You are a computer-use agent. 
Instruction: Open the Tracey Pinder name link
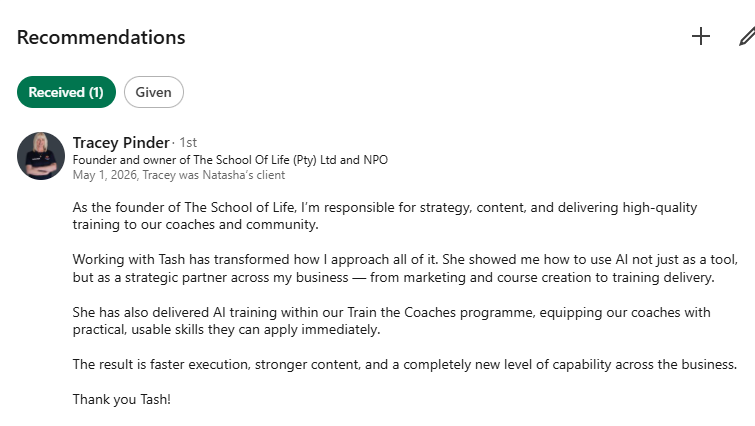pyautogui.click(x=121, y=142)
